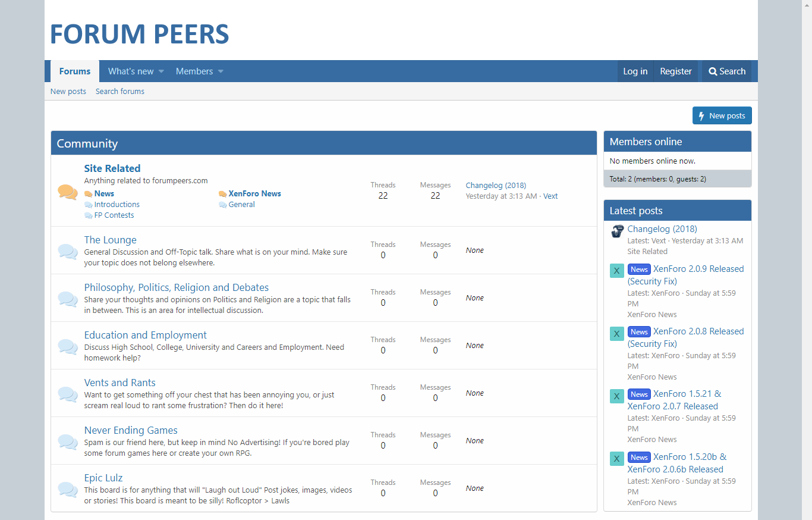Click the small icon beside XenForo News subforum
The width and height of the screenshot is (812, 520).
(x=223, y=194)
